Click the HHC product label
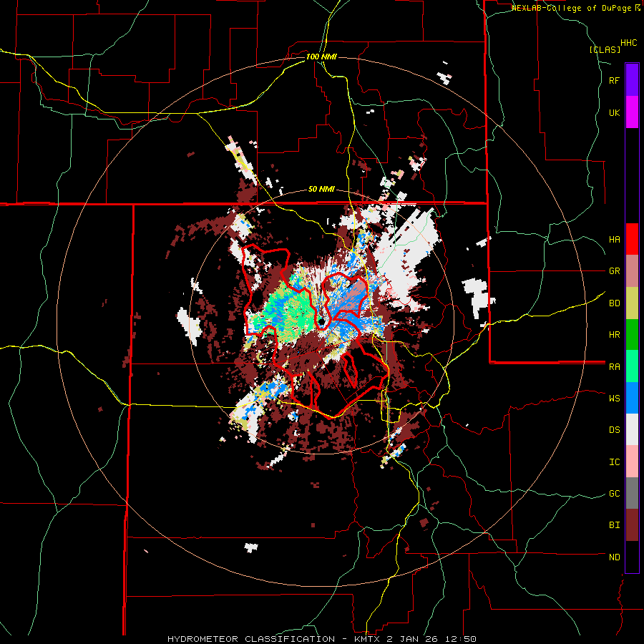The height and width of the screenshot is (644, 644). pyautogui.click(x=629, y=43)
